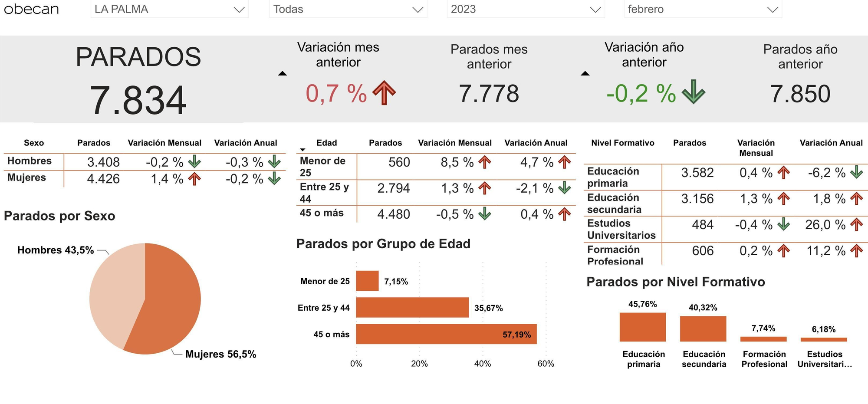
Task: Click the red arrow next to Mujeres monthly variation
Action: coord(194,178)
